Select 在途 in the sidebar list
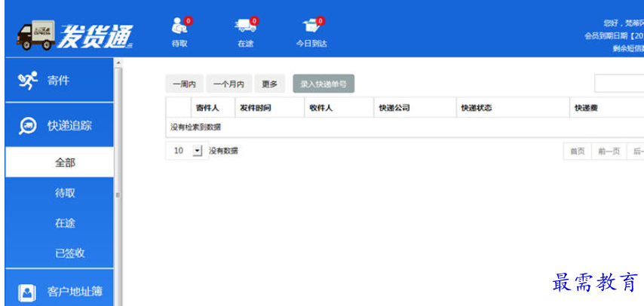644x306 pixels. point(66,223)
